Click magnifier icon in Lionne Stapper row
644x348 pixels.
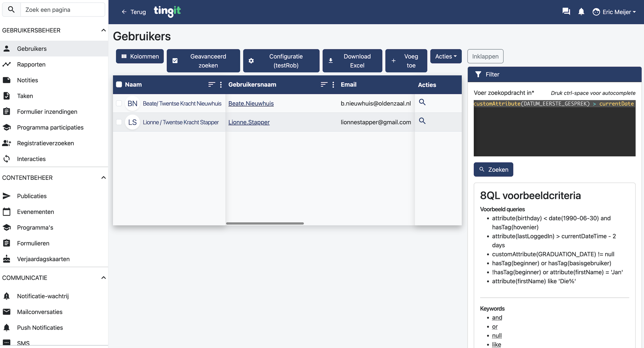pos(422,121)
